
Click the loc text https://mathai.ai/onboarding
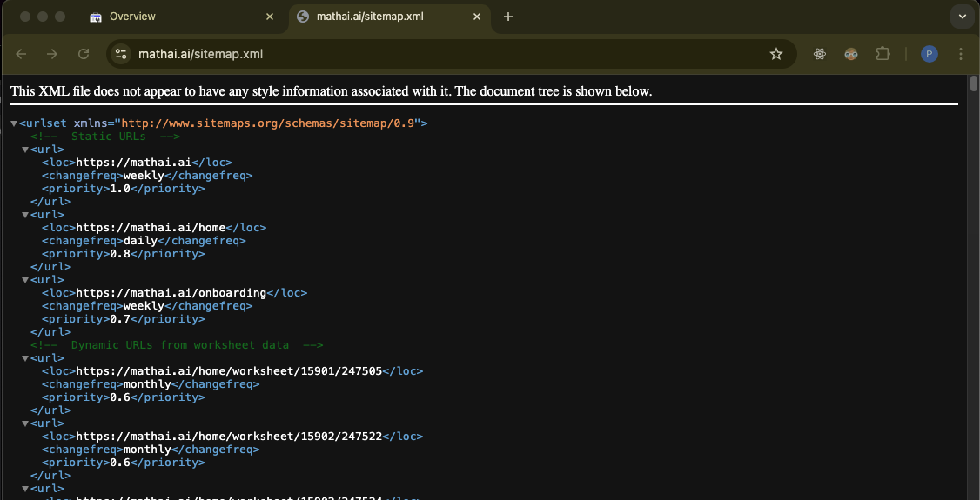(171, 293)
